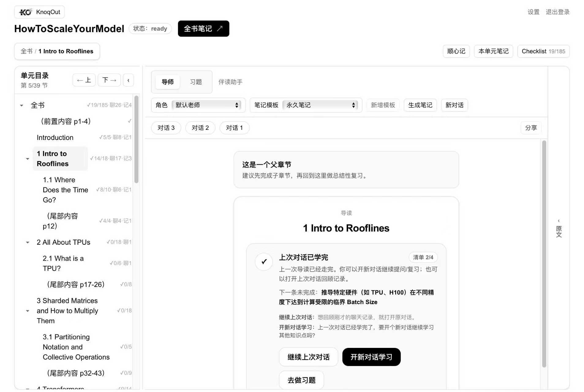The image size is (584, 392).
Task: Collapse the 单元目录 sidebar with its chevron
Action: pos(128,80)
